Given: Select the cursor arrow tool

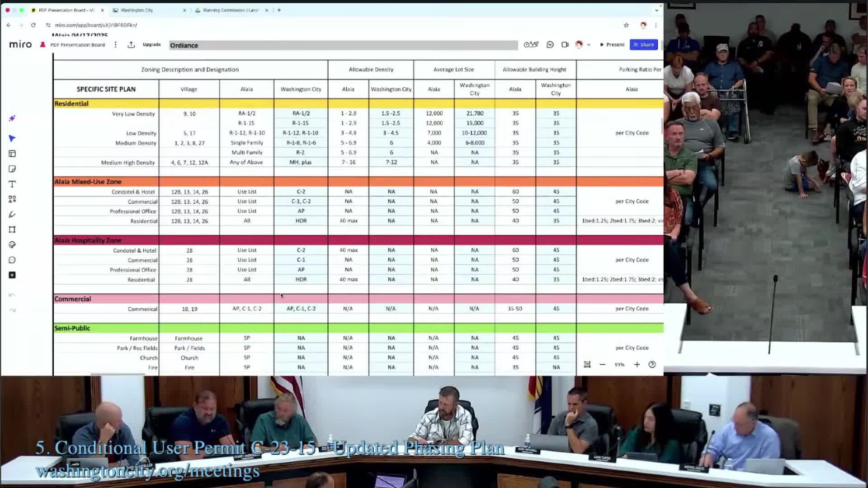Looking at the screenshot, I should [x=12, y=138].
